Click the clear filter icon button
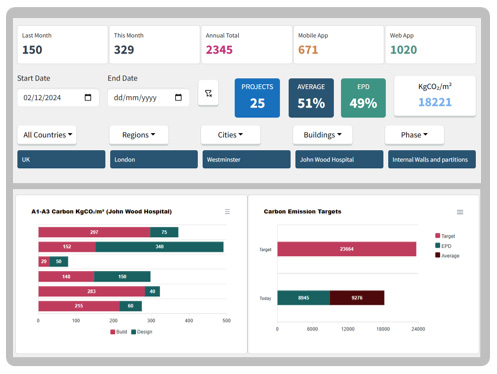The width and height of the screenshot is (497, 374). click(208, 93)
